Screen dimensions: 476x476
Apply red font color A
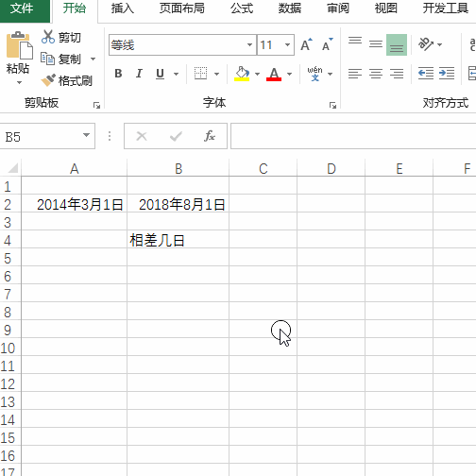point(274,74)
